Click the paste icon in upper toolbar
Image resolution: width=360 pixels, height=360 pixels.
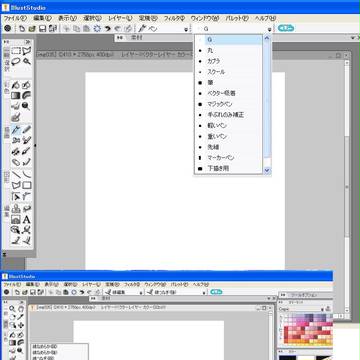click(x=87, y=29)
